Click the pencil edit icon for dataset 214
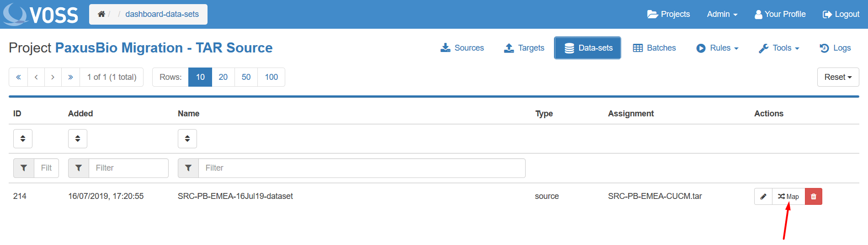 click(x=763, y=197)
